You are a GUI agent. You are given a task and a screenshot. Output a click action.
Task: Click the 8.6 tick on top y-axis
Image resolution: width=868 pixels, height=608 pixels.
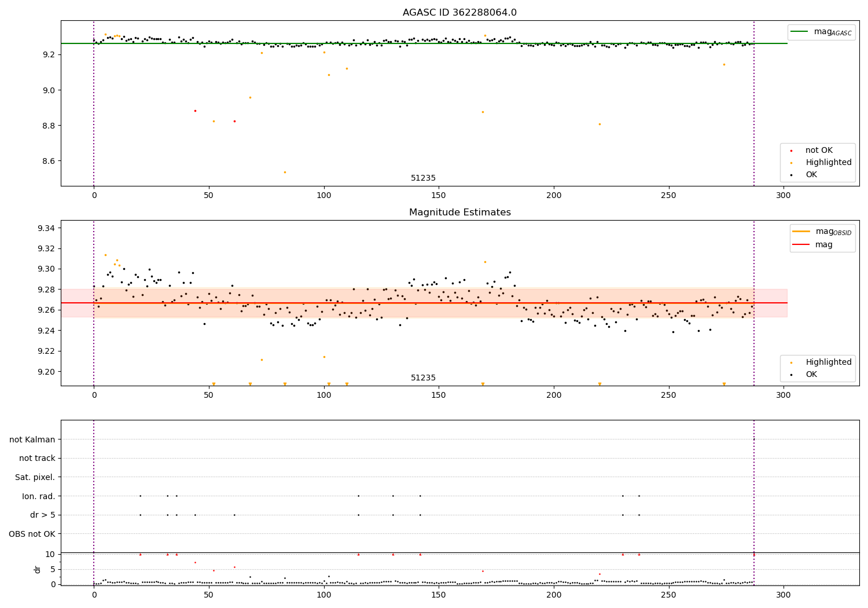48,162
